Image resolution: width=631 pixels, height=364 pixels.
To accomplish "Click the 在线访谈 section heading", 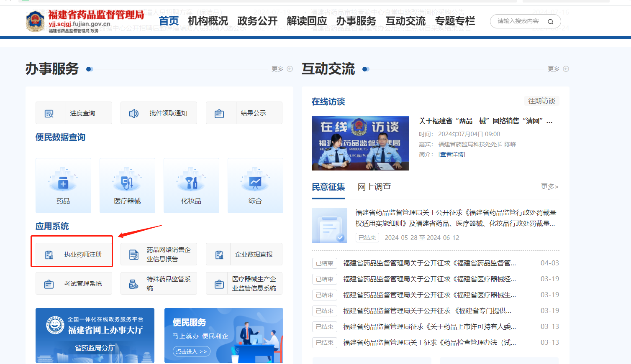I will (x=328, y=102).
